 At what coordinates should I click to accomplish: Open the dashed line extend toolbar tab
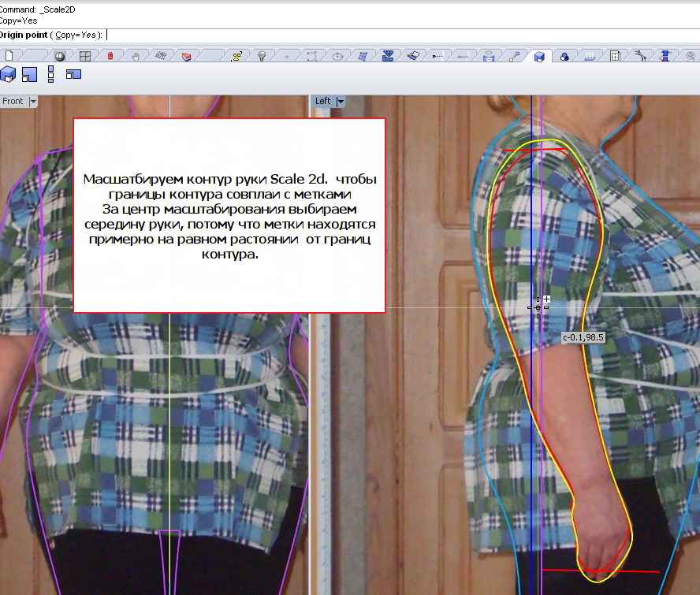pyautogui.click(x=438, y=56)
